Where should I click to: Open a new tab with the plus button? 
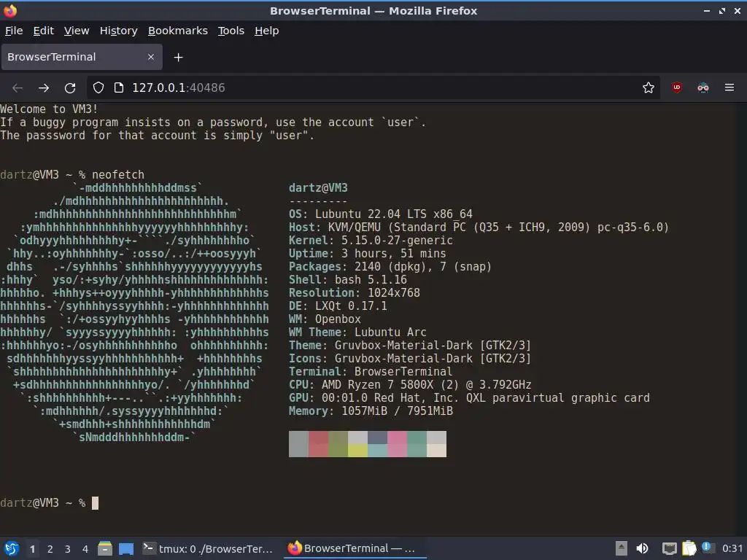[178, 58]
